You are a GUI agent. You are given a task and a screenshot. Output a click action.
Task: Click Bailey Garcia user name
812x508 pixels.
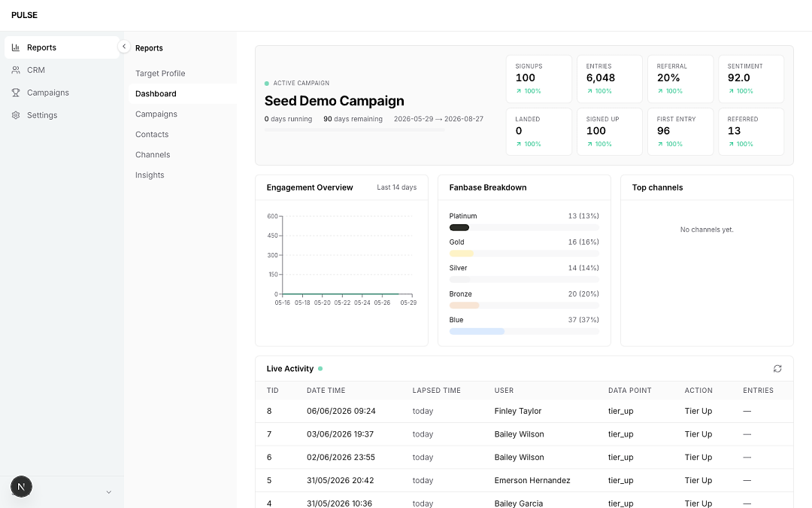[x=519, y=503]
